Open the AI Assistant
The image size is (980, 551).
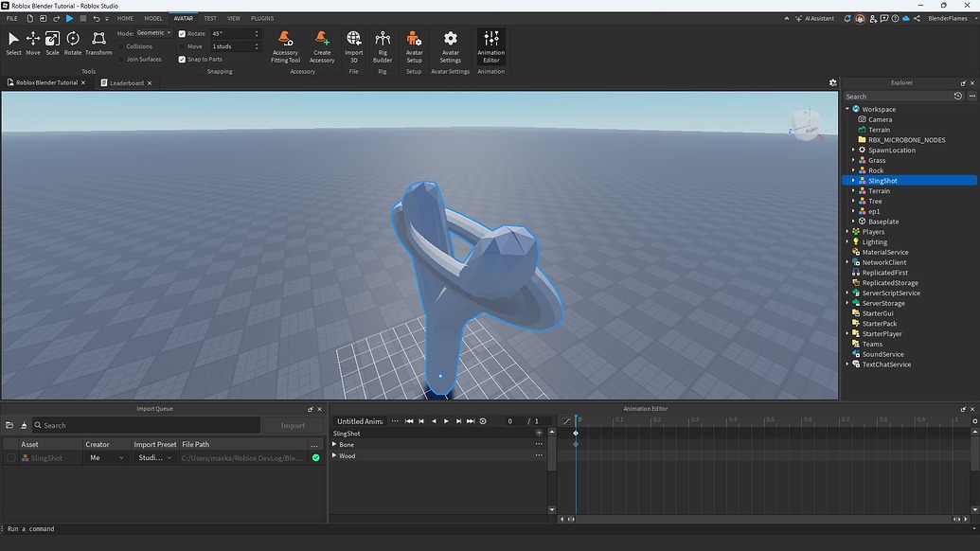coord(814,19)
